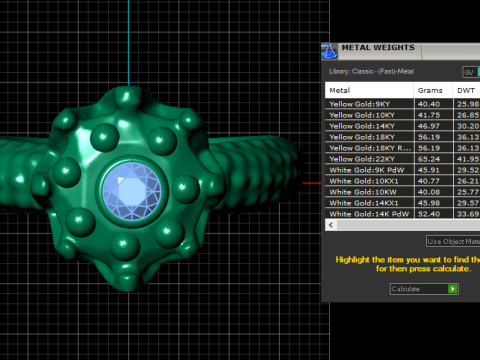Screen dimensions: 480x360
Task: Click the 52.40 grams value
Action: (429, 214)
